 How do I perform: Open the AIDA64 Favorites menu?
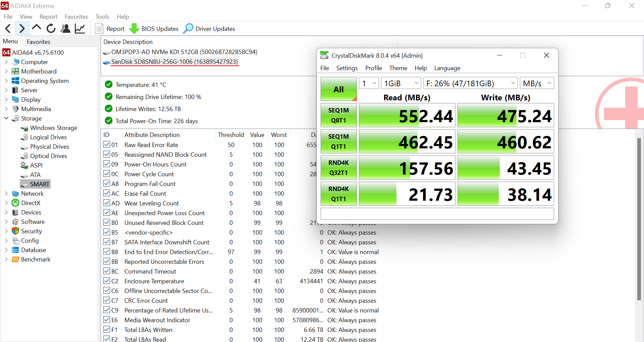76,17
